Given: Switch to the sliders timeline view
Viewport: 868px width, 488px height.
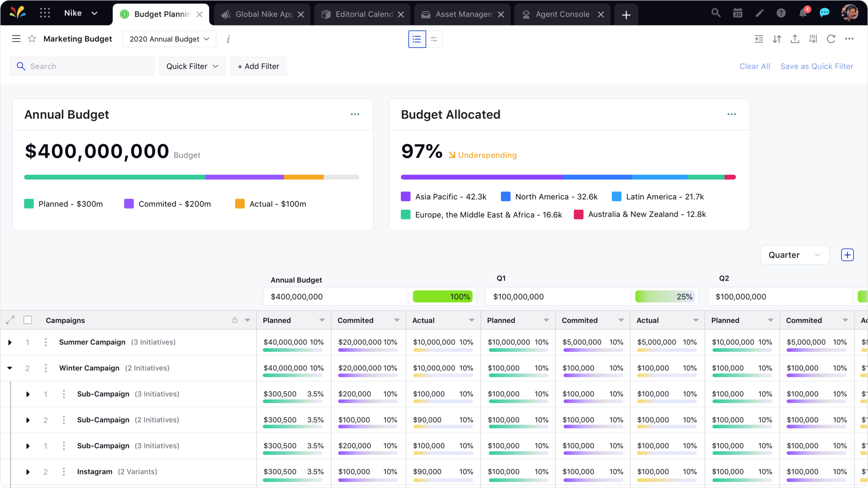Looking at the screenshot, I should pos(434,39).
